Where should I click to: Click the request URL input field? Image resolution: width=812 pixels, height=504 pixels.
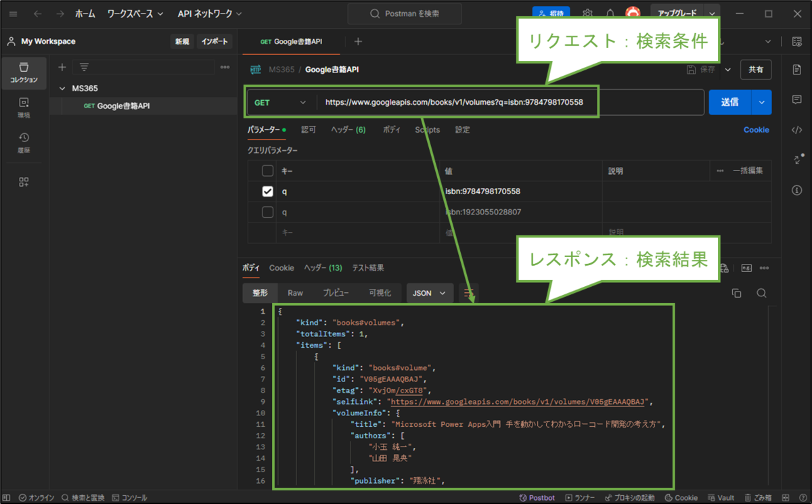(x=510, y=102)
